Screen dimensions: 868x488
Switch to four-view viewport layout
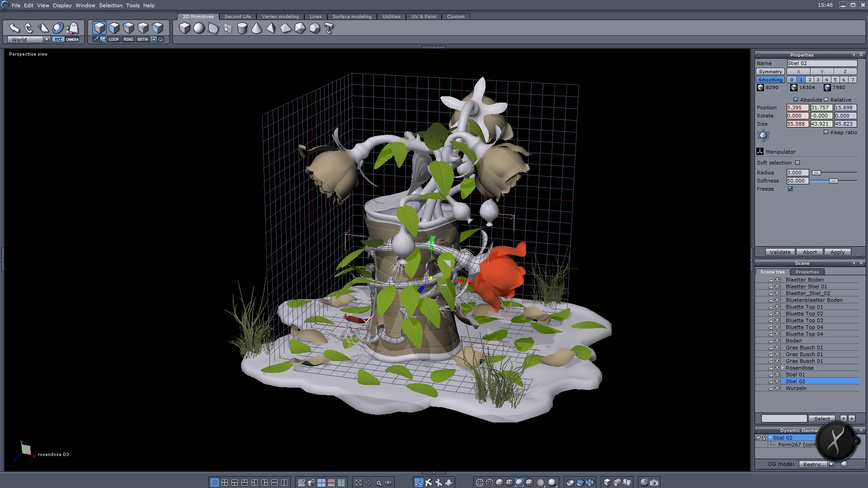[225, 483]
